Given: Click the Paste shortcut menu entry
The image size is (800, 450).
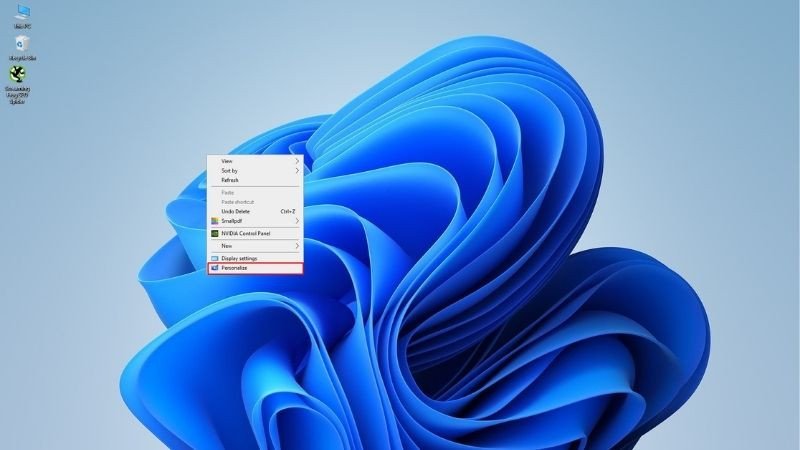Looking at the screenshot, I should point(236,202).
